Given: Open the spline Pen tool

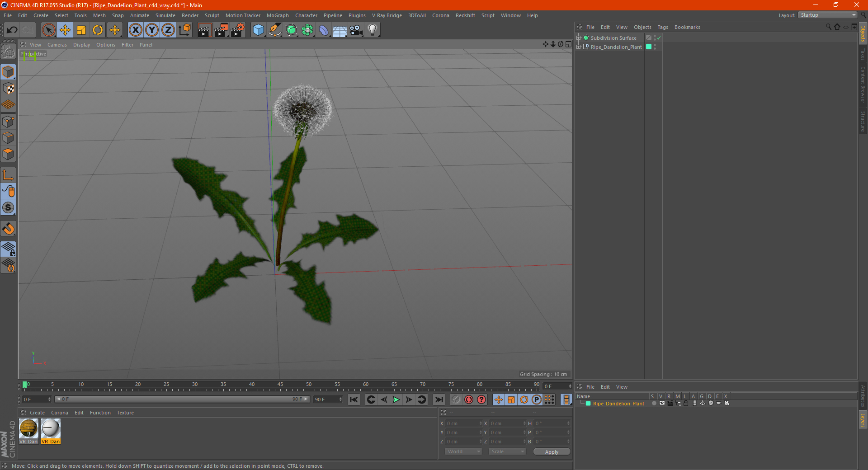Looking at the screenshot, I should [275, 30].
